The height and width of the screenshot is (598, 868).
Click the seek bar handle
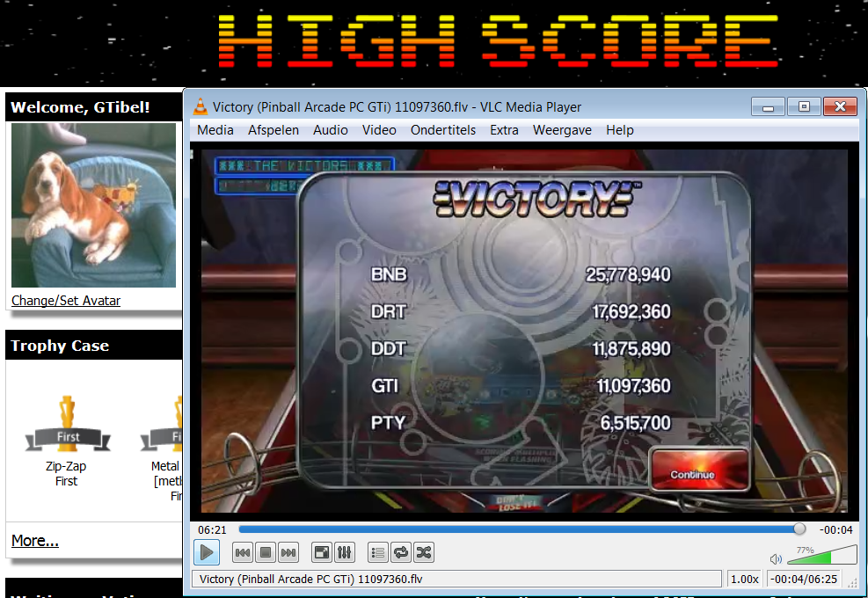(799, 529)
